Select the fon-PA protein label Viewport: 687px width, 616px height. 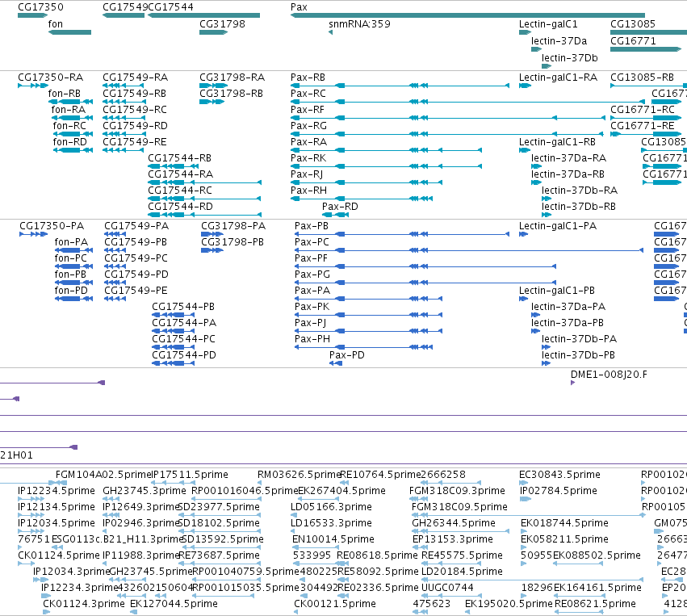pos(71,242)
